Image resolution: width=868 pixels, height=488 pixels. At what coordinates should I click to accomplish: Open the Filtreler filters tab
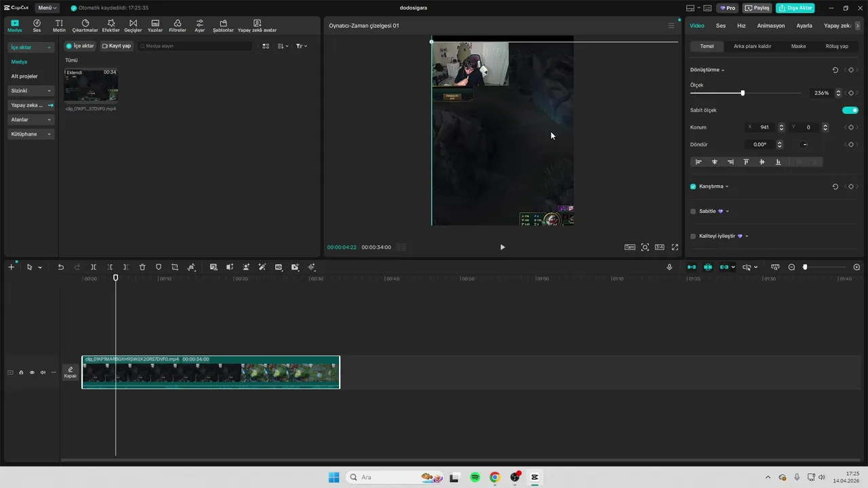[x=177, y=26]
